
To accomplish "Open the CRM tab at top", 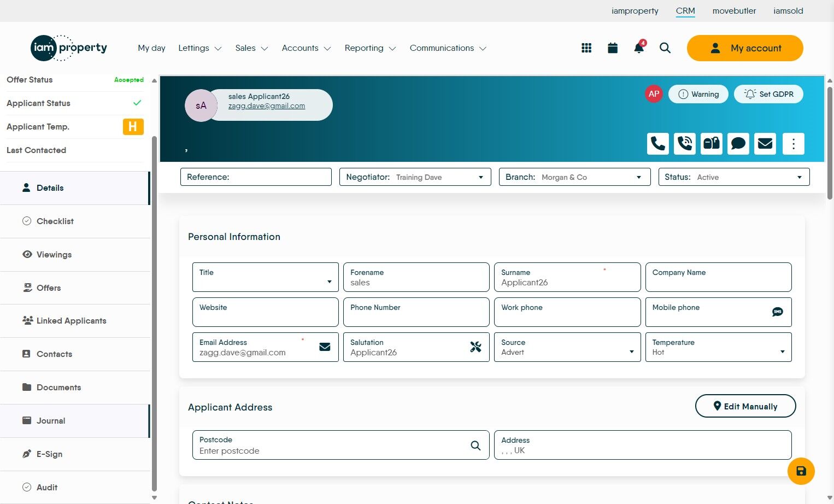I will (685, 10).
